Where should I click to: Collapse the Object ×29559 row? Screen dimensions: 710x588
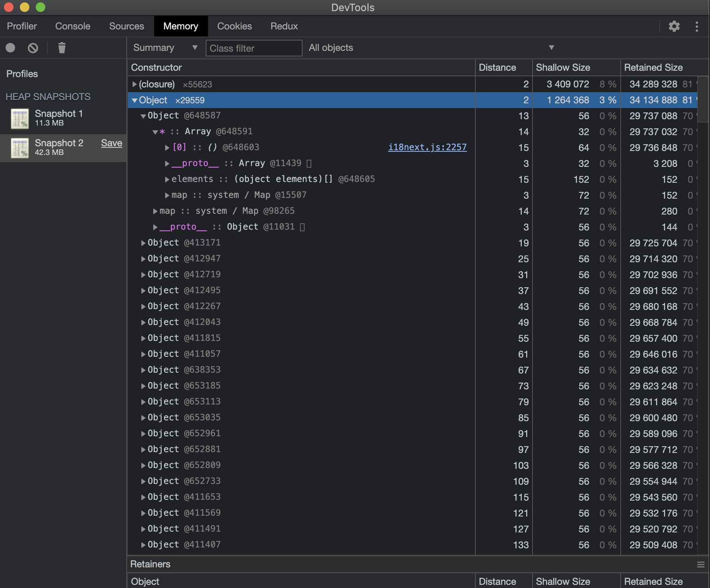pos(135,100)
